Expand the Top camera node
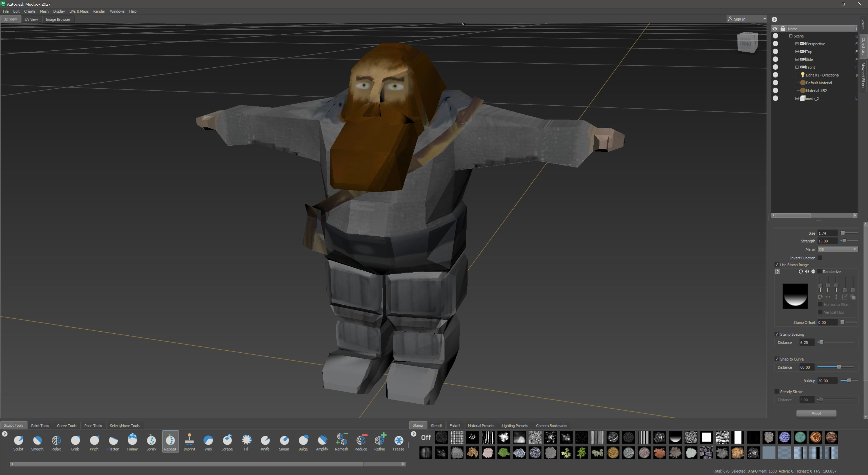The image size is (868, 475). coord(797,51)
